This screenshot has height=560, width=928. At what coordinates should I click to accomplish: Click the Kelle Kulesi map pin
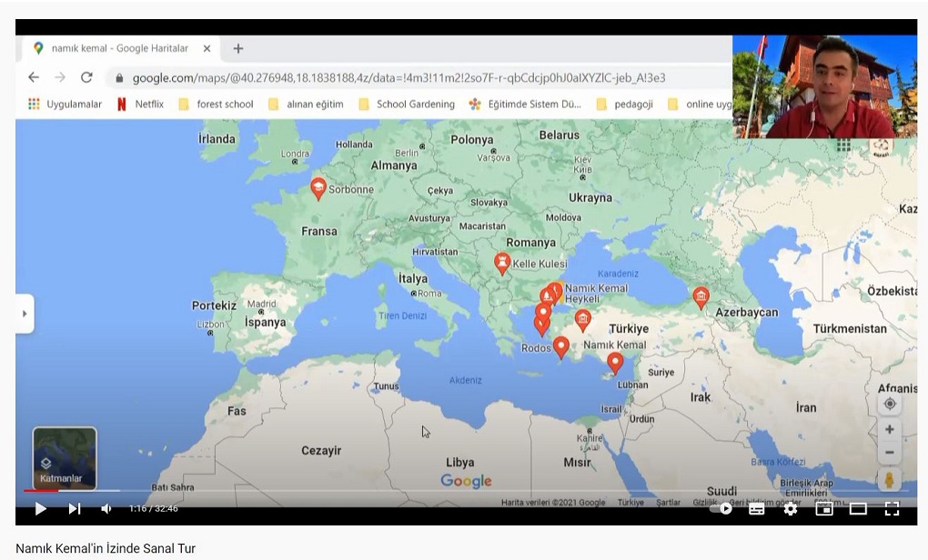tap(502, 263)
